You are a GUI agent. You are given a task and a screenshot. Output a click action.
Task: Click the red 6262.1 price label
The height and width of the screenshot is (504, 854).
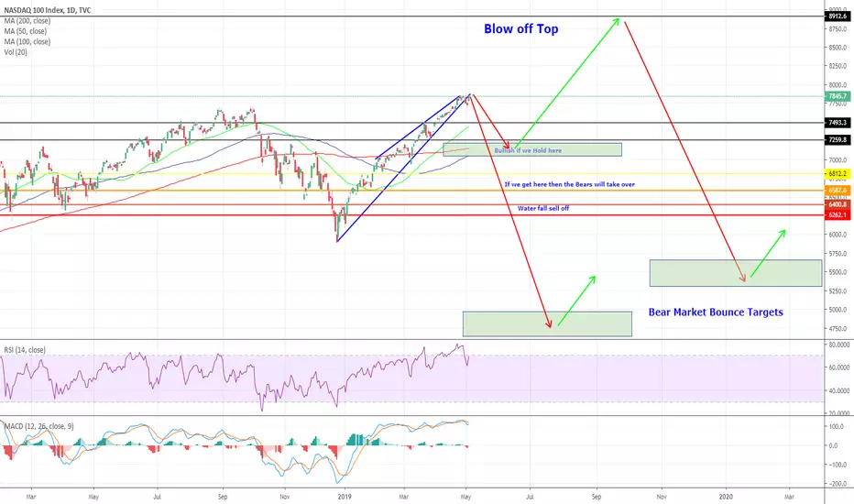tap(838, 215)
